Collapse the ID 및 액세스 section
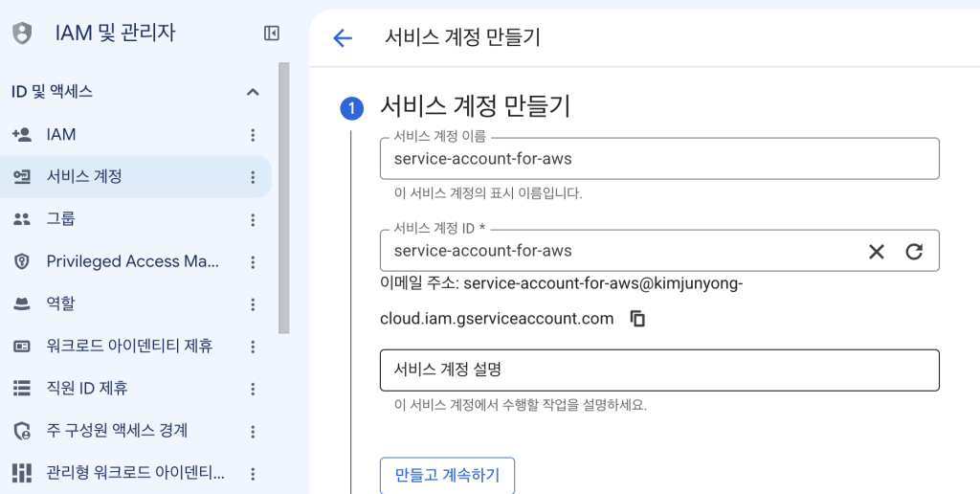Image resolution: width=980 pixels, height=494 pixels. click(253, 93)
